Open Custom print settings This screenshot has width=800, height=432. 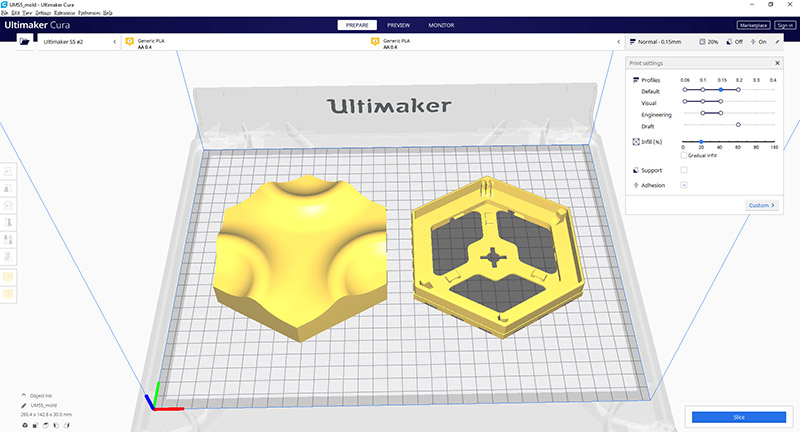pyautogui.click(x=761, y=205)
